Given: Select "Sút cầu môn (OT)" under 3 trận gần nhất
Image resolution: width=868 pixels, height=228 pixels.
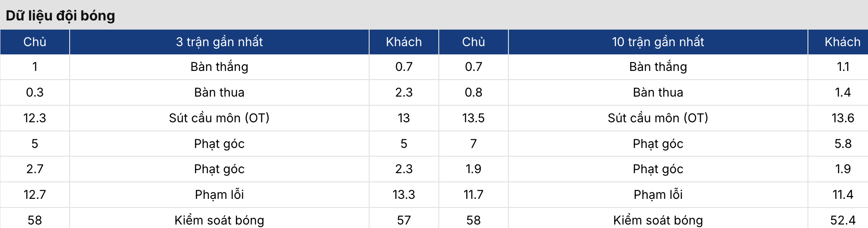Looking at the screenshot, I should (x=219, y=118).
